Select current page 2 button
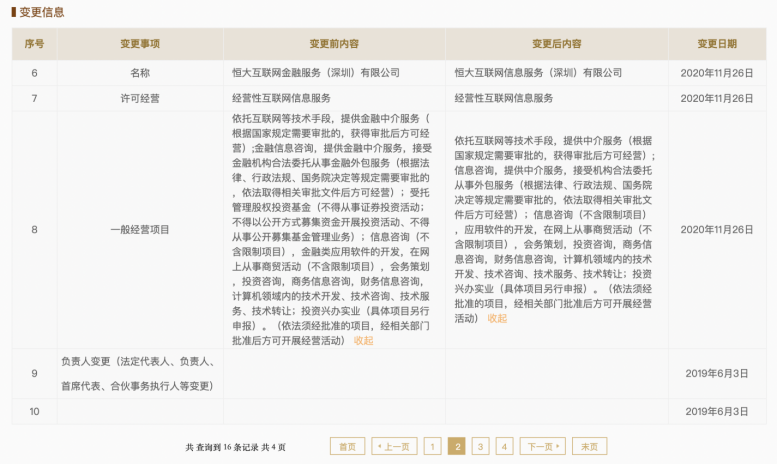This screenshot has height=465, width=777. tap(457, 446)
